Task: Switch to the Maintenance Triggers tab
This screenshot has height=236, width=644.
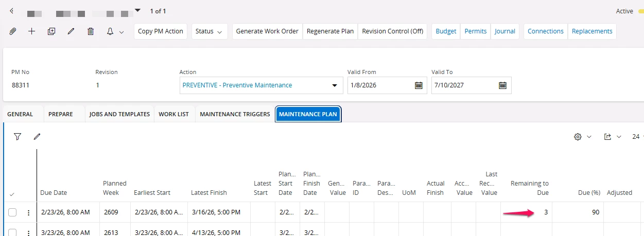Action: point(235,114)
